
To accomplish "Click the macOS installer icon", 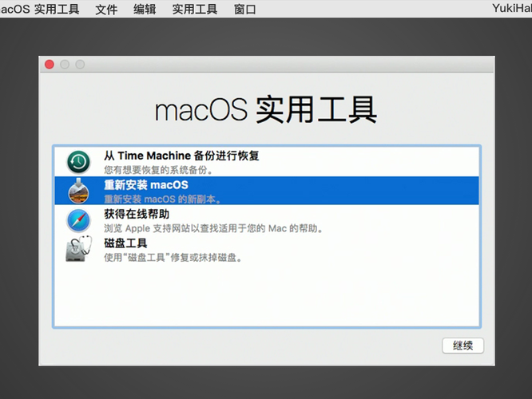I will click(79, 191).
